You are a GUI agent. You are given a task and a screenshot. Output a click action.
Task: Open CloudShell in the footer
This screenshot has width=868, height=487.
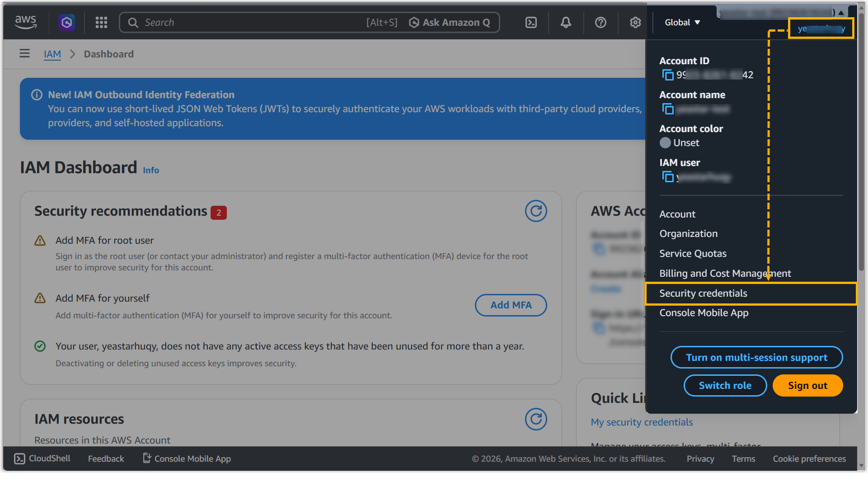coord(42,459)
